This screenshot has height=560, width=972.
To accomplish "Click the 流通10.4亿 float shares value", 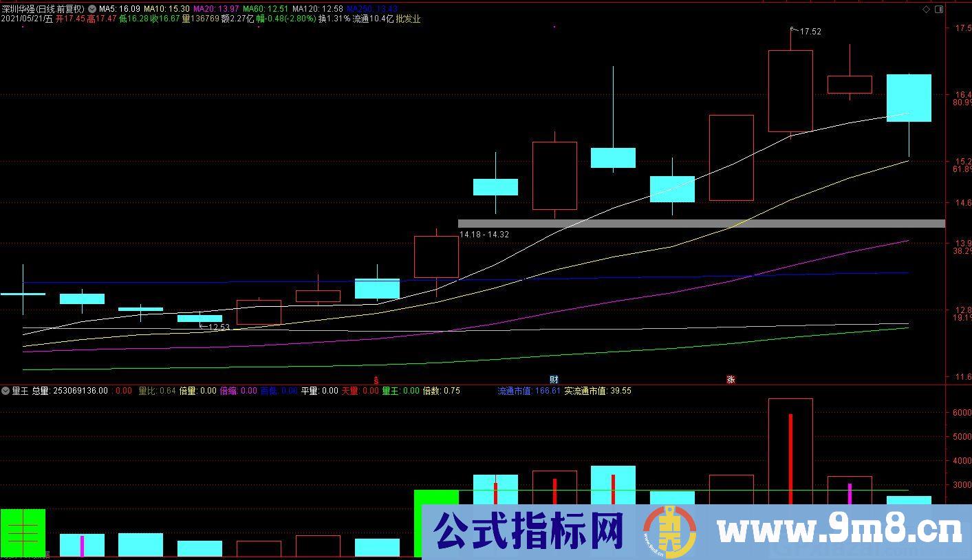I will click(x=373, y=19).
